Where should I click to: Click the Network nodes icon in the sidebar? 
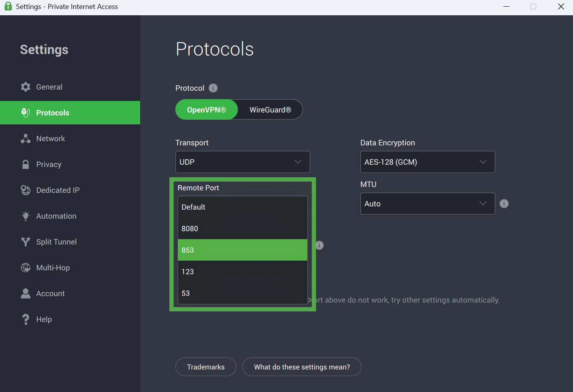tap(25, 138)
